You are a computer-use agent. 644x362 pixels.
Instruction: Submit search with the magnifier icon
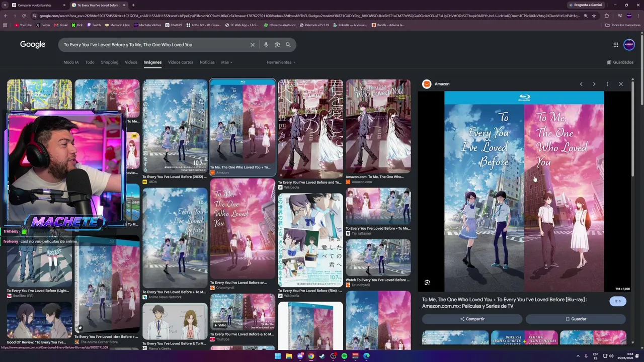click(288, 45)
